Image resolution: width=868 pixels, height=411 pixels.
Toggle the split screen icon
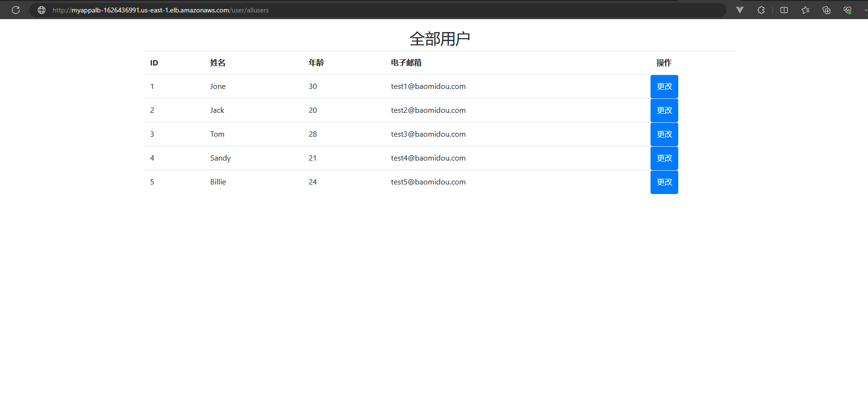(784, 10)
